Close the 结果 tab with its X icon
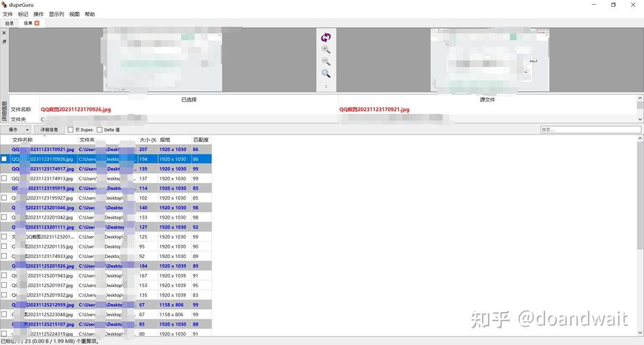 pyautogui.click(x=37, y=23)
